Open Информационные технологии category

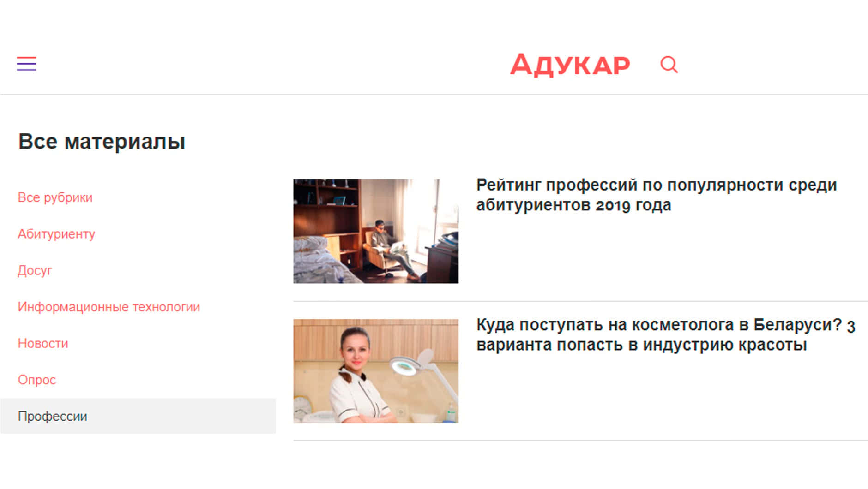point(109,307)
